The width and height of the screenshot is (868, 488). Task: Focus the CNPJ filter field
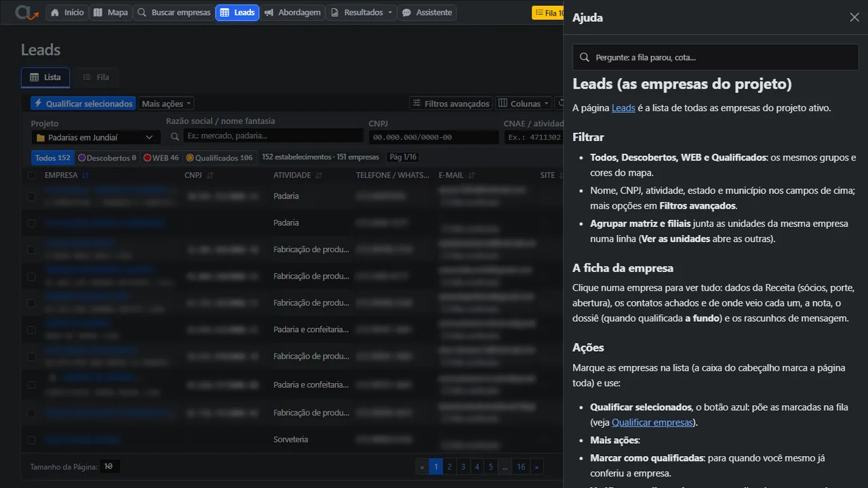point(433,138)
